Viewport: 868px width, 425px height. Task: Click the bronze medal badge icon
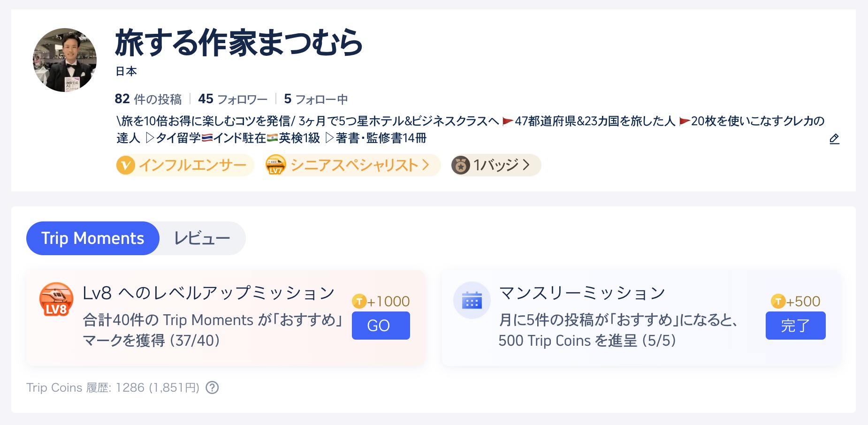(461, 165)
